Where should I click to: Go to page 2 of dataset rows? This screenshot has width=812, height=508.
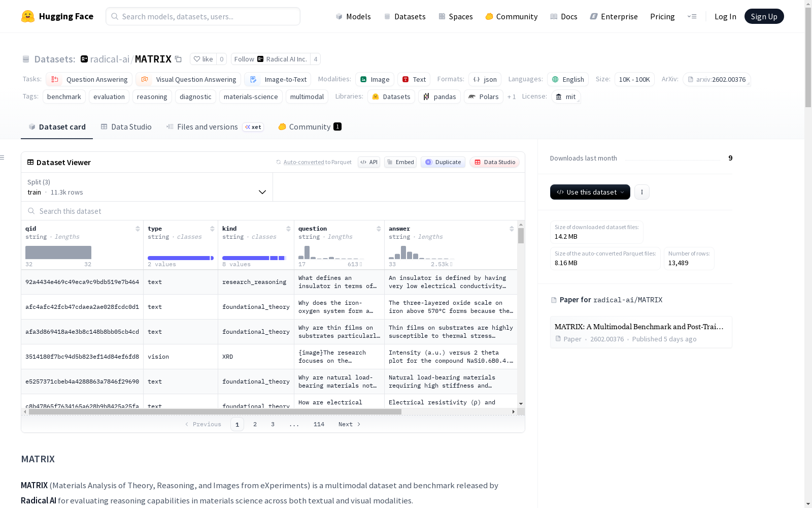[255, 424]
